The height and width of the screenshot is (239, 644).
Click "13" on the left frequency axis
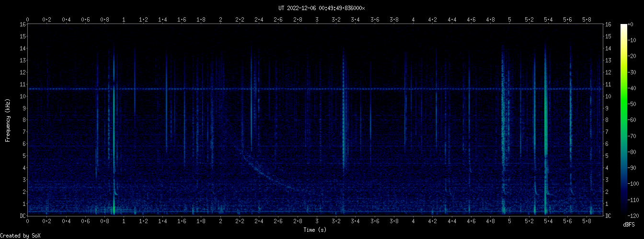click(x=23, y=60)
